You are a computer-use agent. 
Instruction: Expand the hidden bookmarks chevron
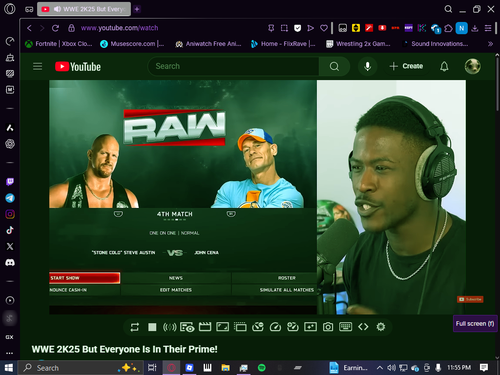[490, 44]
